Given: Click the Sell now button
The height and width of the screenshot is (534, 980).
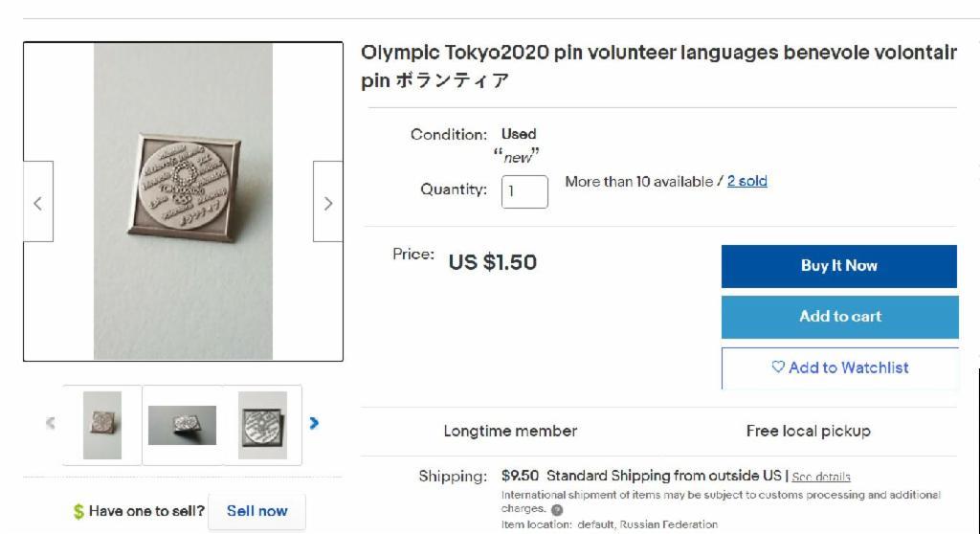Looking at the screenshot, I should pos(256,511).
